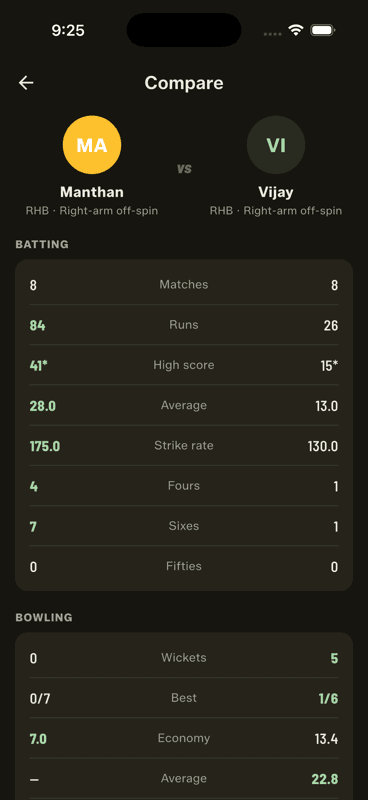Tap the Fifties row label
368x800 pixels.
pos(184,566)
